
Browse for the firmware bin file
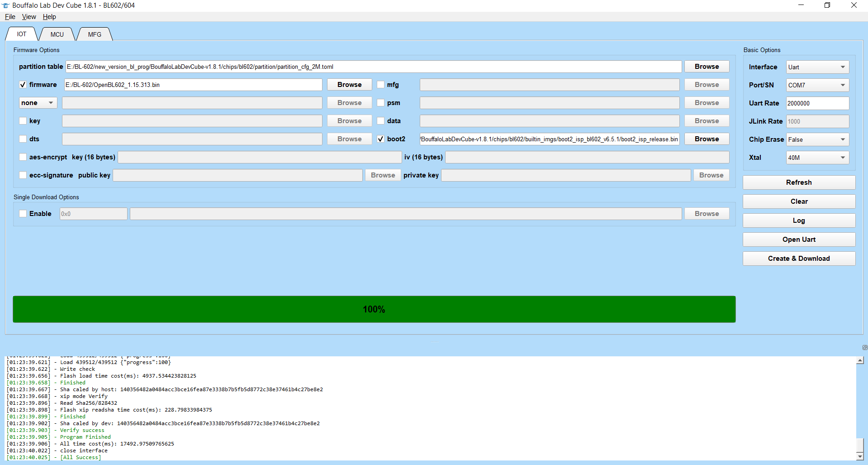point(349,85)
